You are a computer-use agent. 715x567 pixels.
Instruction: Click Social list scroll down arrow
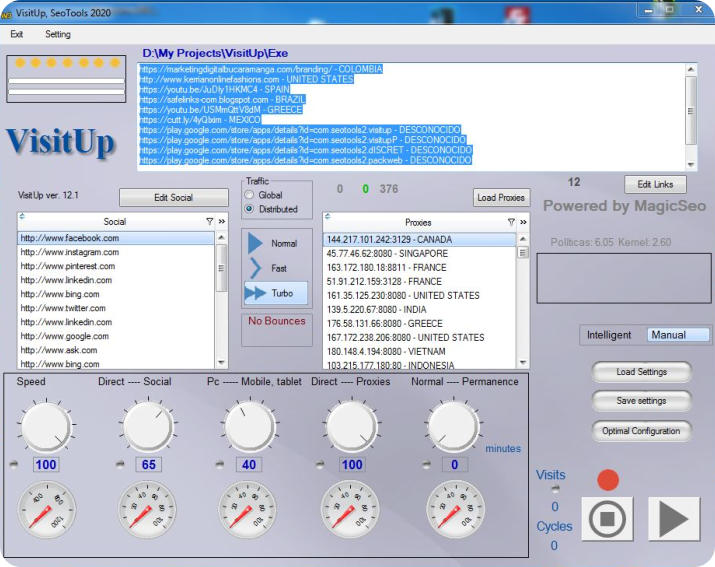tap(221, 363)
